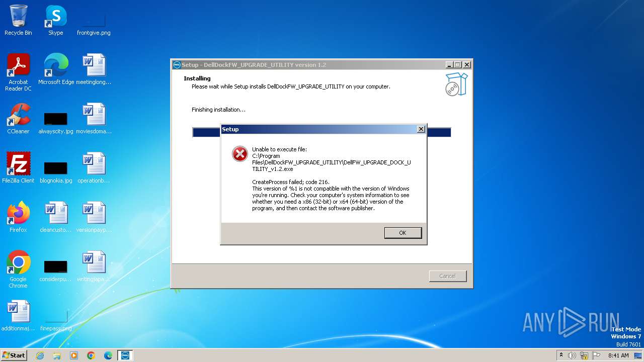The height and width of the screenshot is (362, 644).
Task: Select Microsoft Edge desktop shortcut
Action: tap(56, 69)
